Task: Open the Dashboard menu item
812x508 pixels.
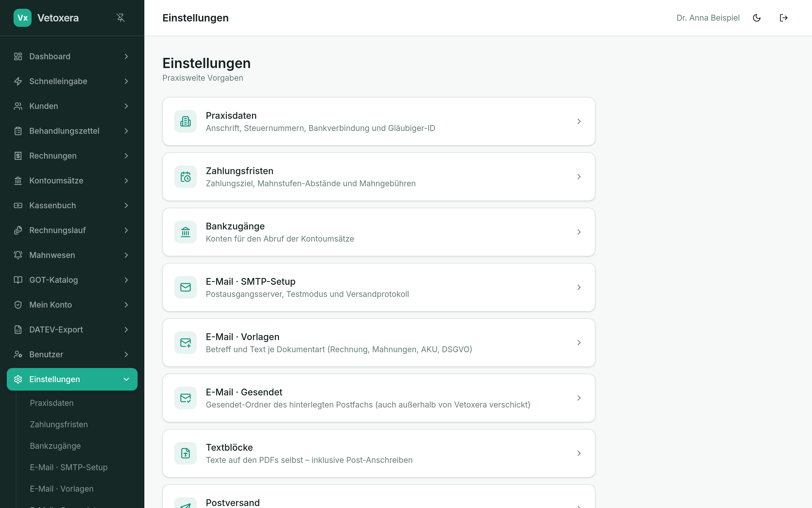Action: coord(72,56)
